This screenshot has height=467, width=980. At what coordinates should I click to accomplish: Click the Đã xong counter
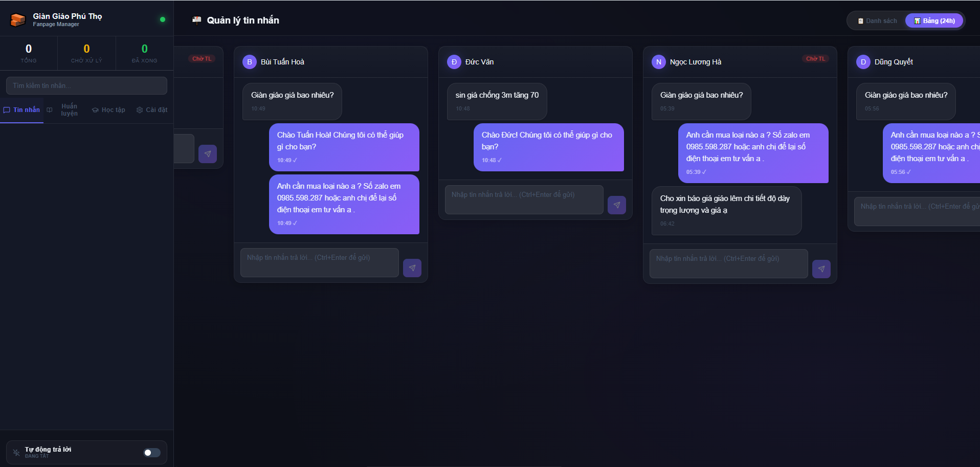144,53
